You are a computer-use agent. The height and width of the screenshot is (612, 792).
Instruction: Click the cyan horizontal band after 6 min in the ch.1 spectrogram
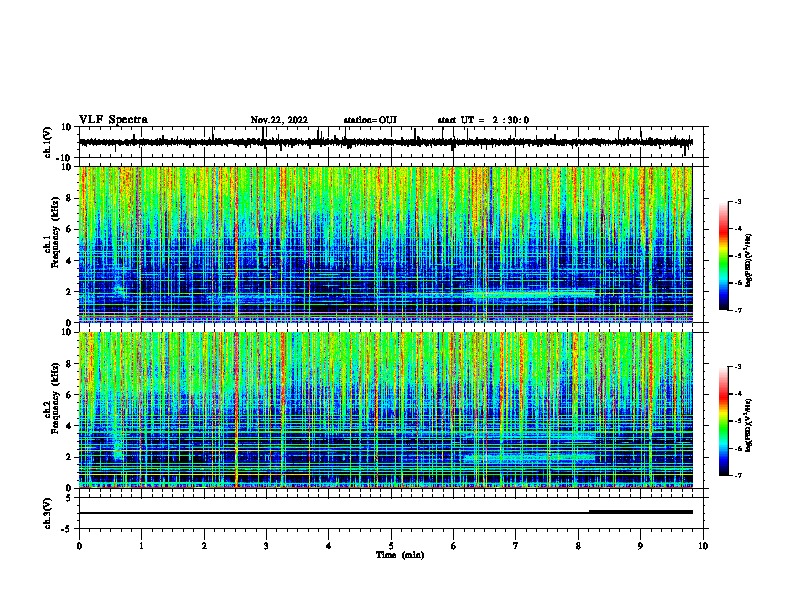[528, 294]
